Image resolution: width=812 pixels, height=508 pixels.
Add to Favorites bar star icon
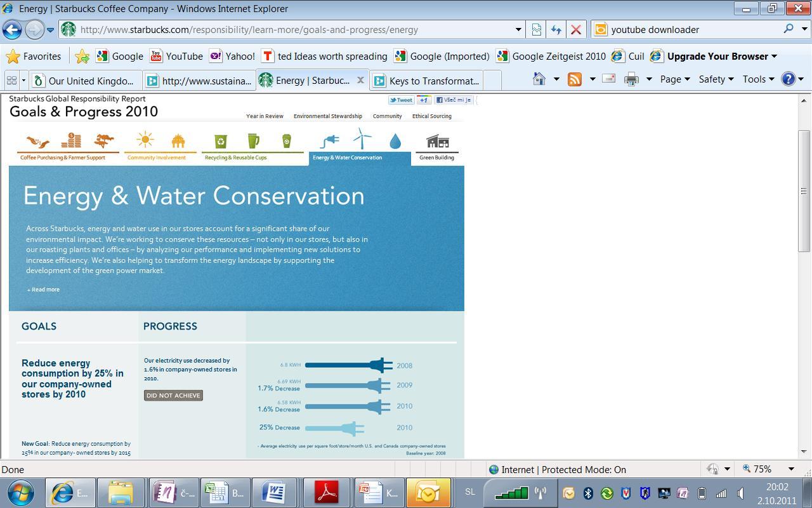(x=82, y=56)
